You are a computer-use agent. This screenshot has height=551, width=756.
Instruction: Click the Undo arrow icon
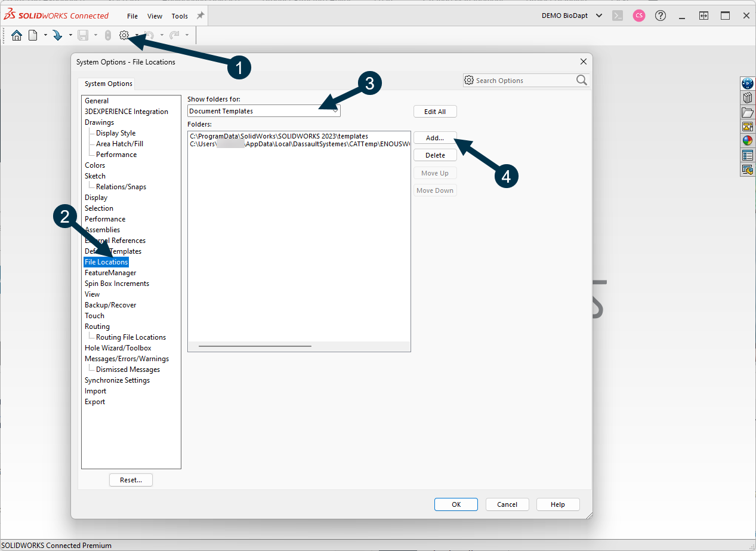tap(150, 35)
